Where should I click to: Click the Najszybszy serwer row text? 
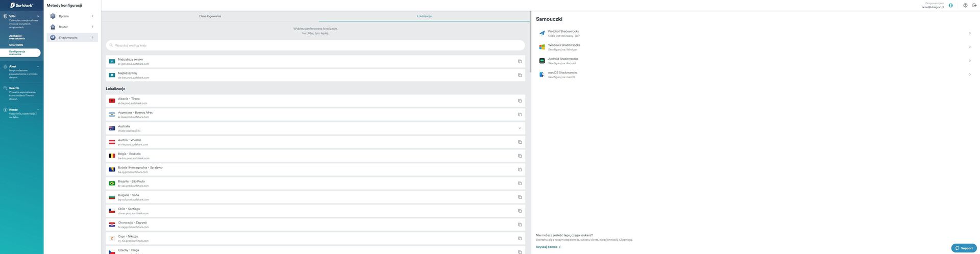(x=130, y=59)
